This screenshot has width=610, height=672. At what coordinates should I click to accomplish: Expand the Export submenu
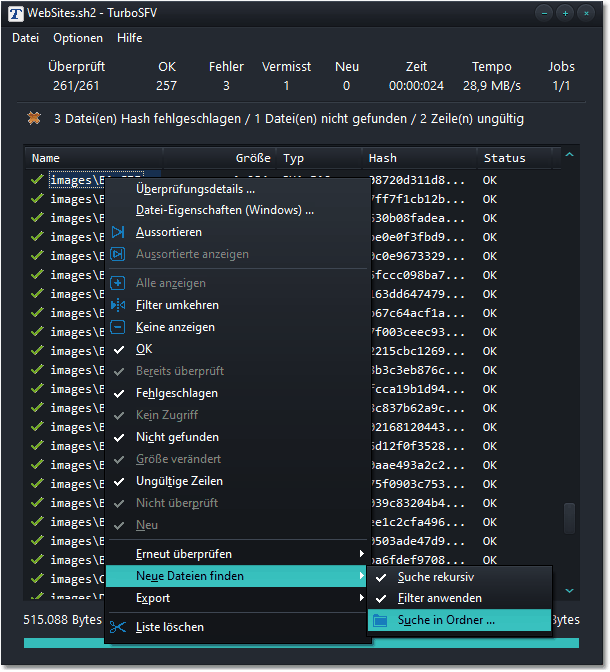click(x=236, y=598)
